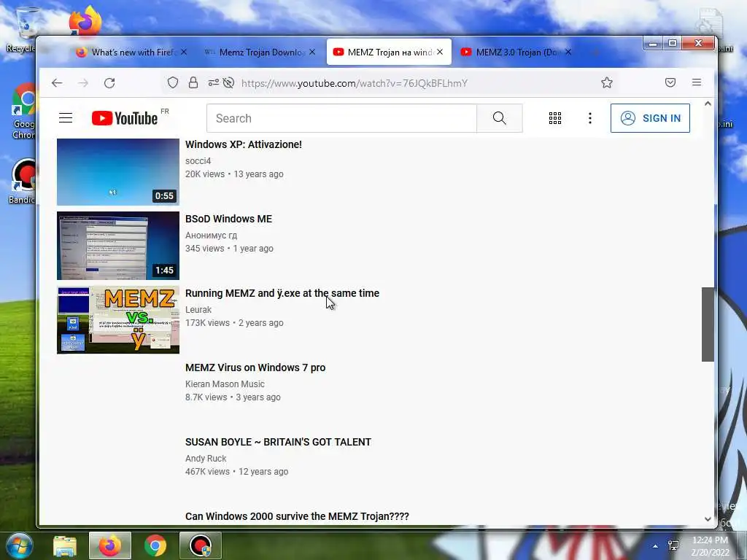Bookmark this page with the star icon
This screenshot has width=747, height=560.
606,83
